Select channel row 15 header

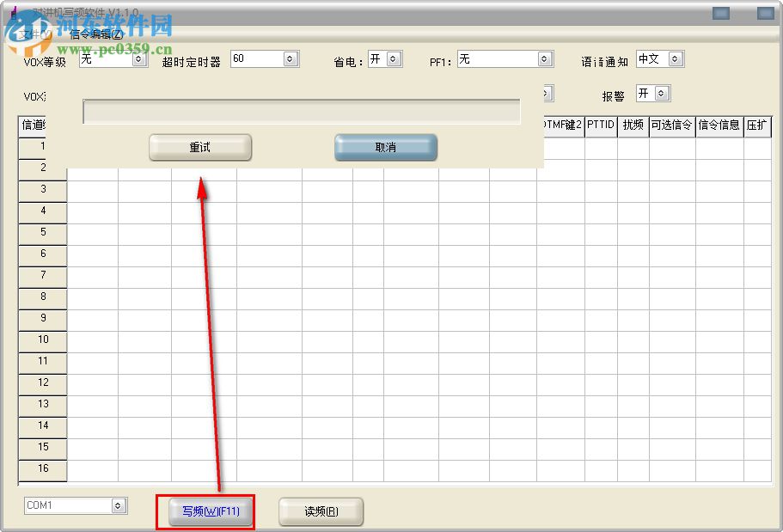43,449
